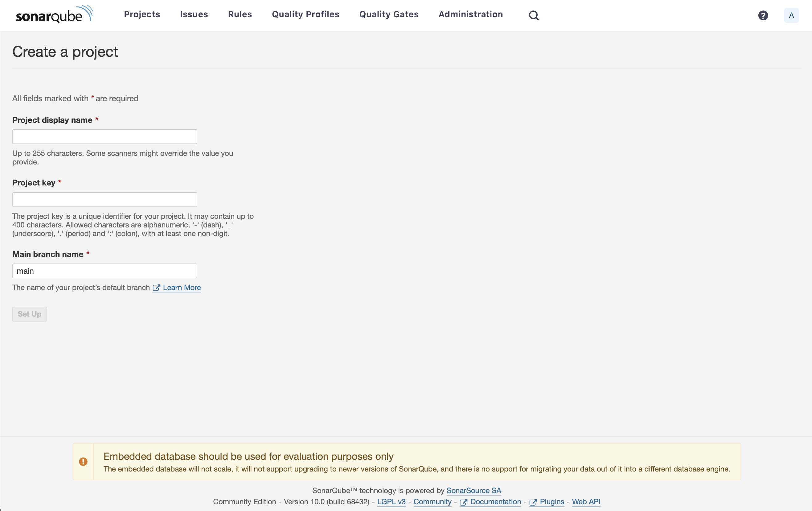This screenshot has height=511, width=812.
Task: Click the external link icon beside Documentation
Action: (463, 502)
